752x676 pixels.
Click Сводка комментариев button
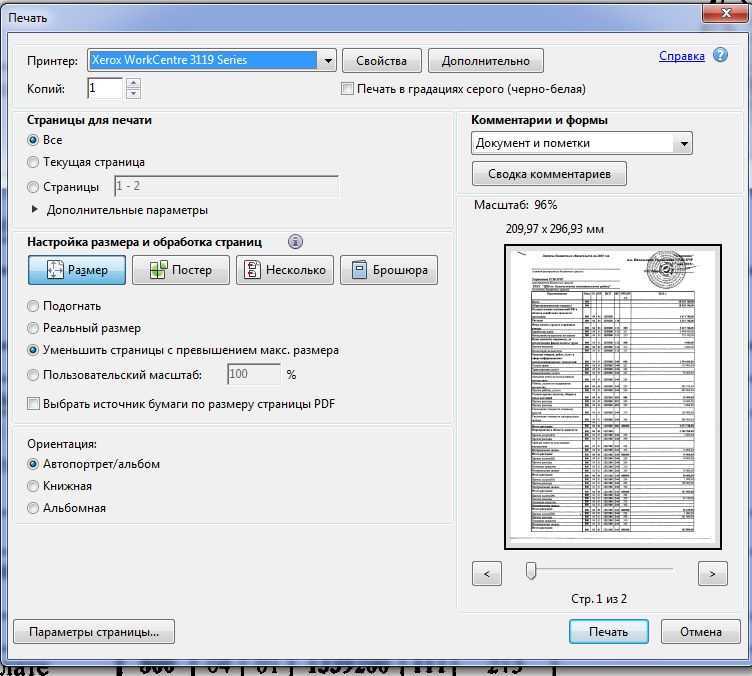pyautogui.click(x=549, y=174)
